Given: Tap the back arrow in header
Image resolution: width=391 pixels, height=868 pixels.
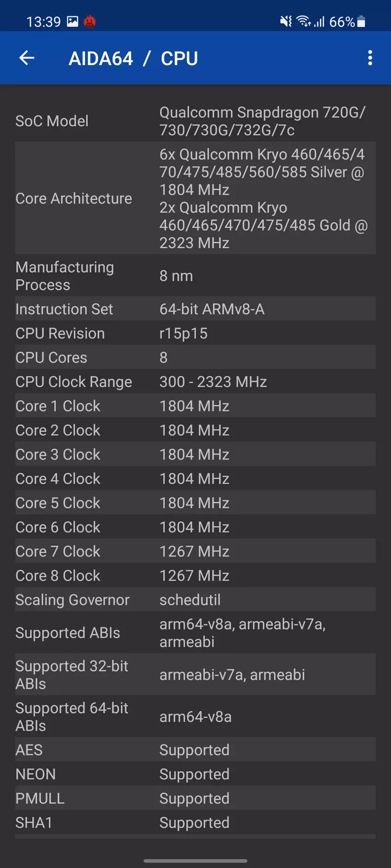Looking at the screenshot, I should [27, 58].
